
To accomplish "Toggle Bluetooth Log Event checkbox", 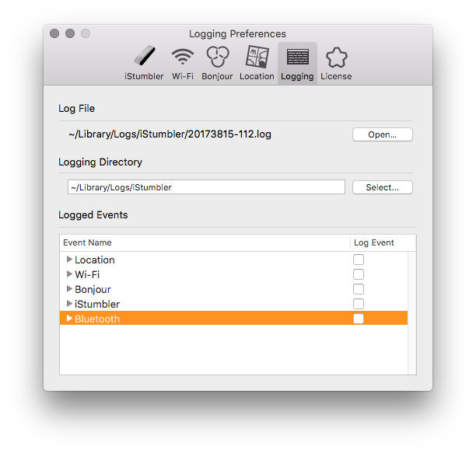I will click(359, 319).
